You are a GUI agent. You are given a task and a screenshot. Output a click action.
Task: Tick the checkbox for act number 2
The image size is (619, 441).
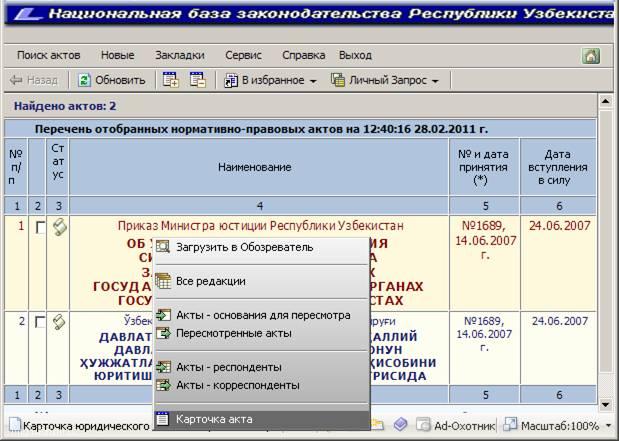pyautogui.click(x=38, y=323)
